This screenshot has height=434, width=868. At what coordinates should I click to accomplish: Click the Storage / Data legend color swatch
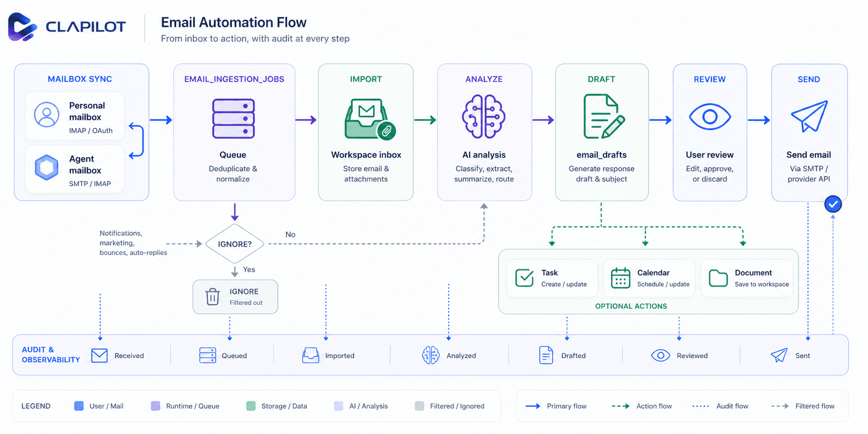click(x=251, y=406)
